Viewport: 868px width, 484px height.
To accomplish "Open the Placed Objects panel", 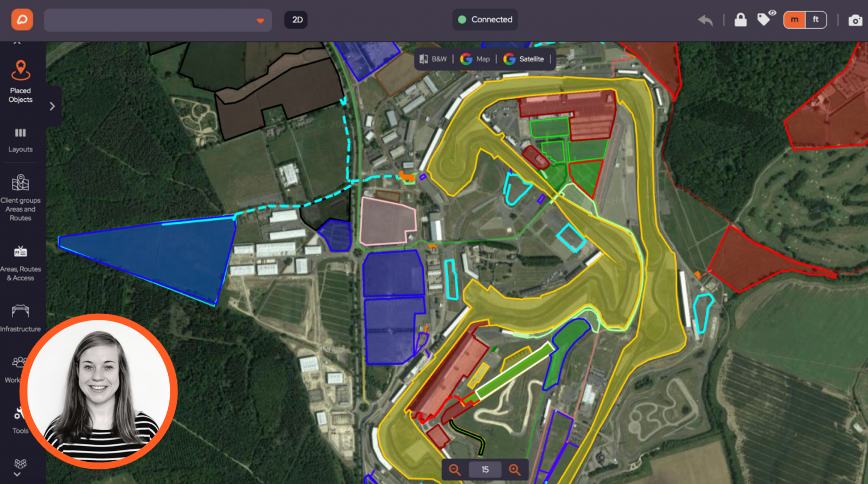I will click(20, 81).
